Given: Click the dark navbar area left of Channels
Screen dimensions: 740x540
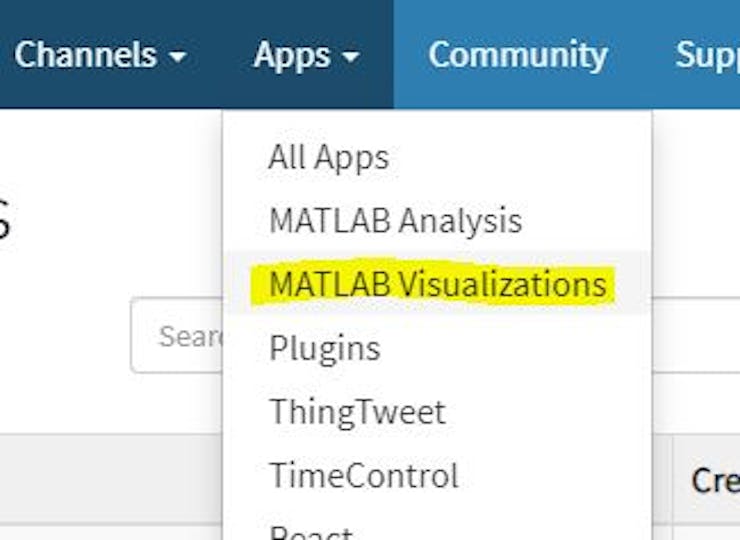Looking at the screenshot, I should [x=5, y=54].
